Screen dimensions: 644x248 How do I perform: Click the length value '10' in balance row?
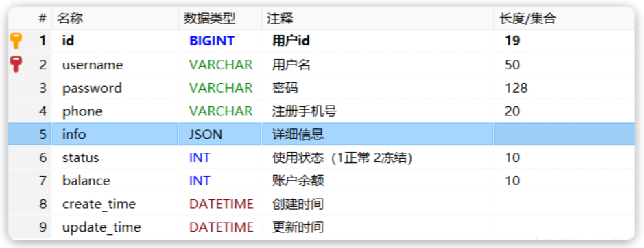coord(512,181)
